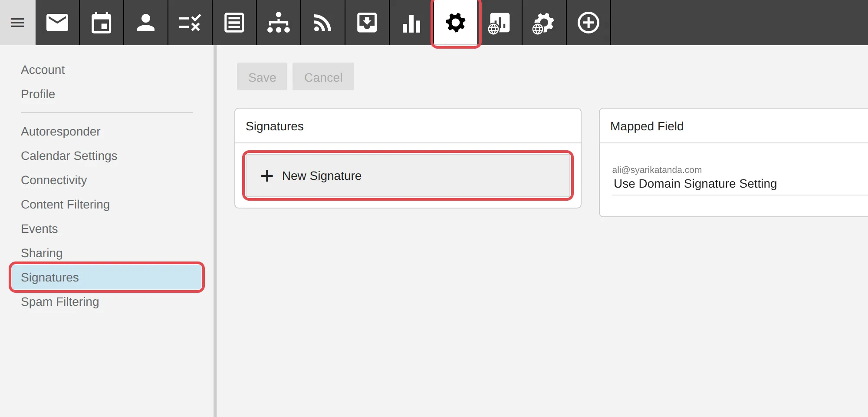Open the Events section
Image resolution: width=868 pixels, height=417 pixels.
39,229
